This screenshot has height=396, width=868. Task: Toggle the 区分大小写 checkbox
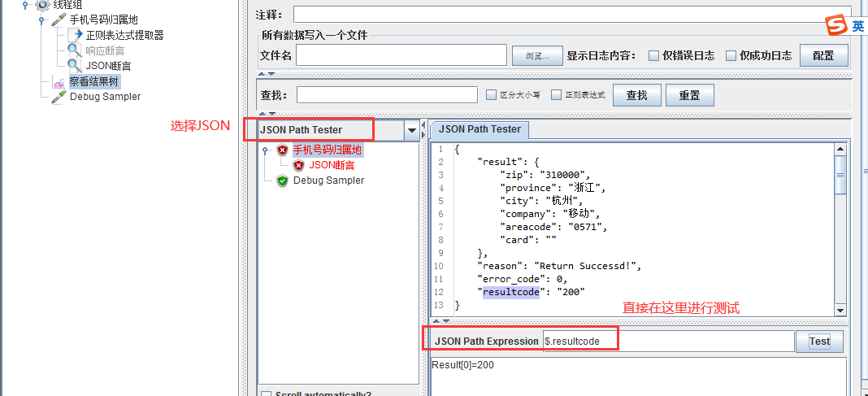coord(491,94)
